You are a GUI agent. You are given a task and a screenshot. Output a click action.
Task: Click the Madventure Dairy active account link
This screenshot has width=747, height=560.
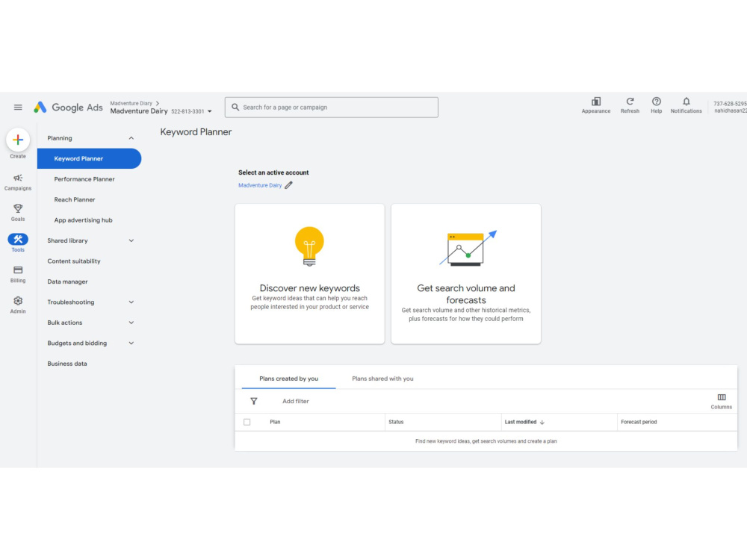click(x=260, y=185)
